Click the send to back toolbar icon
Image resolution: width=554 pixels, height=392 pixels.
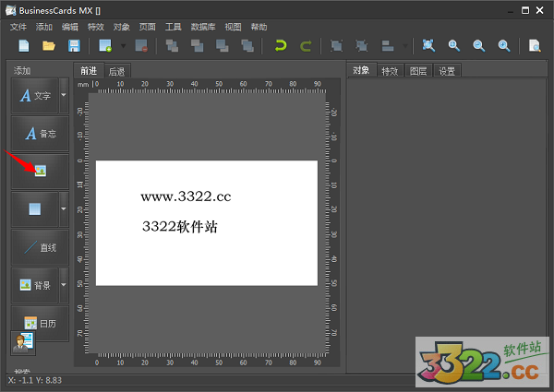pyautogui.click(x=247, y=46)
